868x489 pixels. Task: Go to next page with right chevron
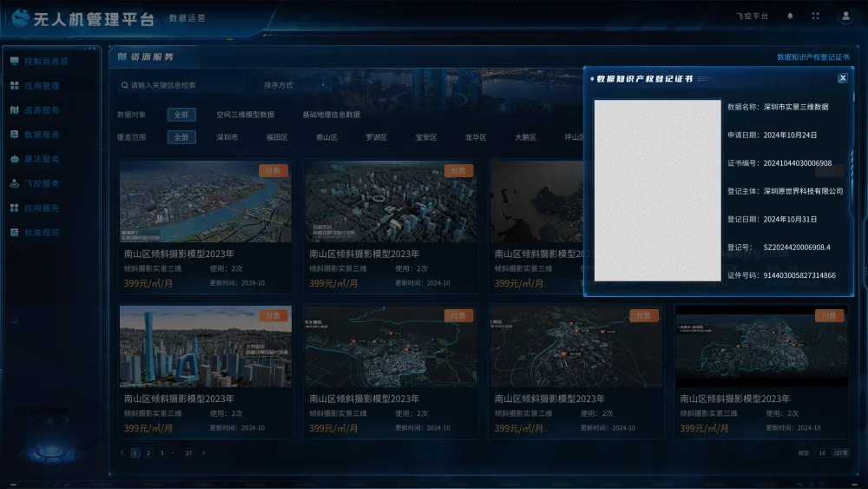tap(204, 453)
